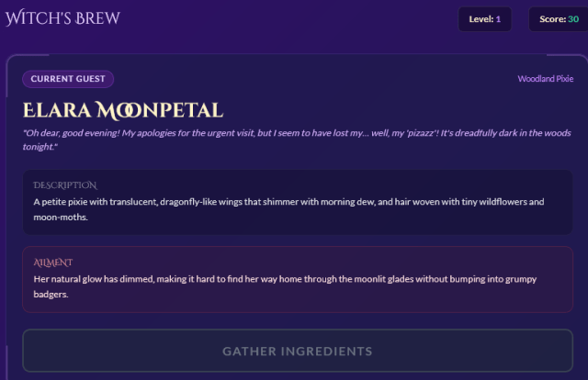
Task: Click the Ailment section heading
Action: [52, 262]
